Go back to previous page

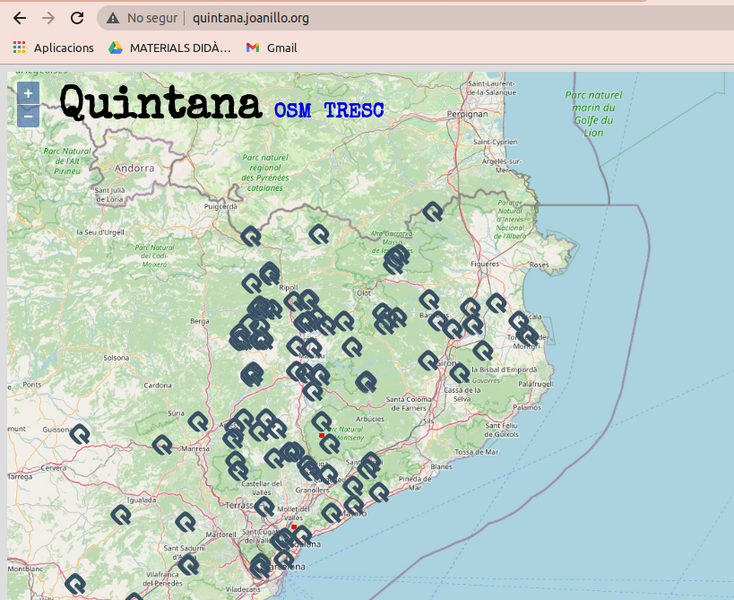pos(19,18)
